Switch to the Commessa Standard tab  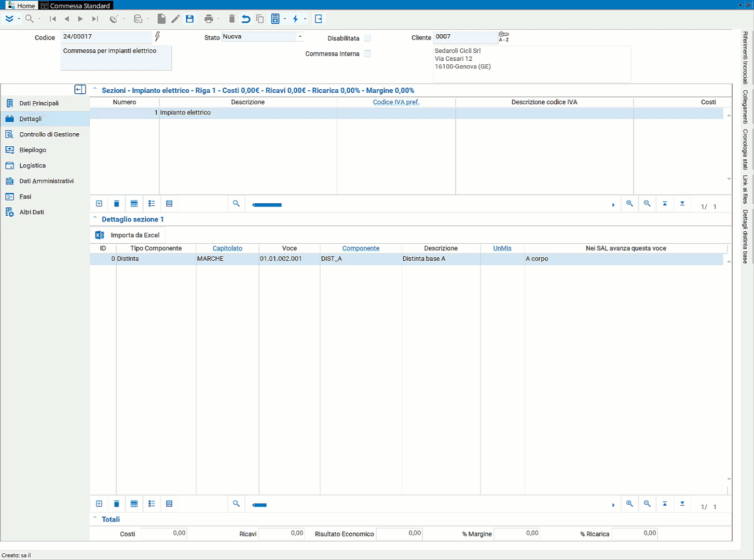(76, 5)
